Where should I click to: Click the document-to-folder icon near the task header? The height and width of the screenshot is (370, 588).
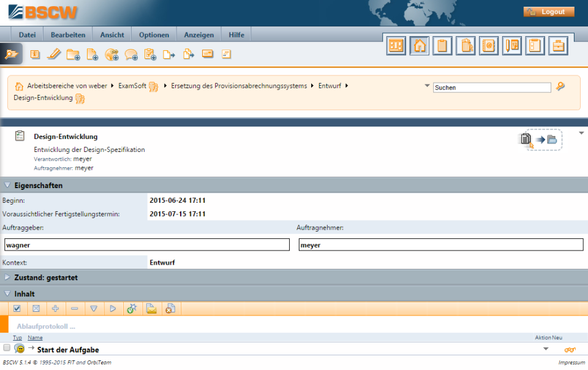pyautogui.click(x=540, y=140)
